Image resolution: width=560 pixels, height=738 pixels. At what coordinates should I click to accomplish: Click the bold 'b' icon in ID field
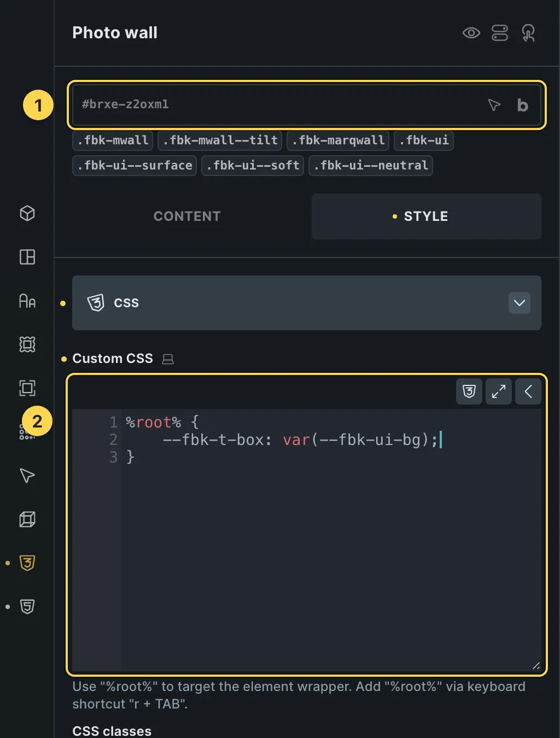coord(522,105)
